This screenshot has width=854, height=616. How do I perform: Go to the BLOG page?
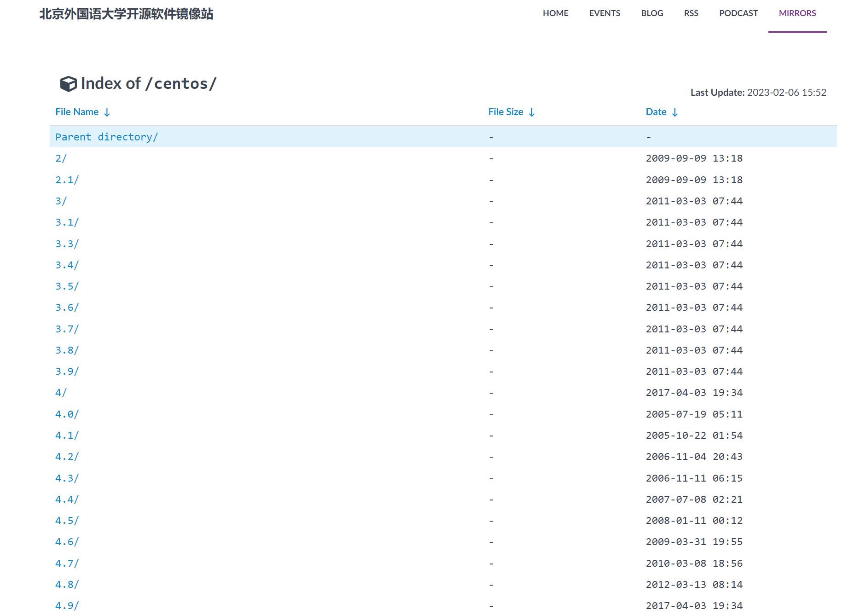click(x=652, y=13)
